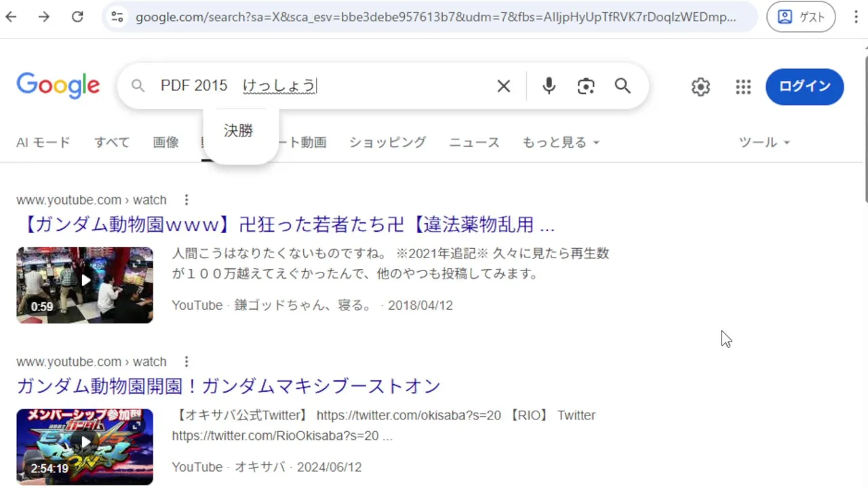This screenshot has width=868, height=488.
Task: Click the address bar URL
Action: pos(435,17)
